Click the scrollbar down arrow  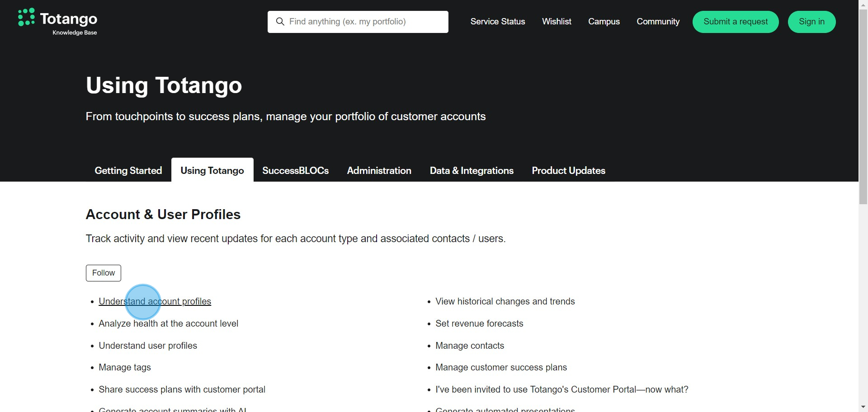pos(863,407)
